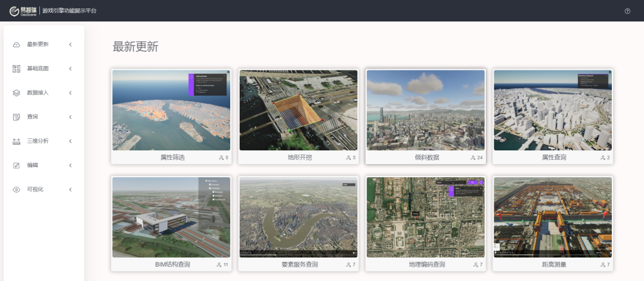Open the 属性查询 demo title link
This screenshot has height=281, width=644.
554,158
